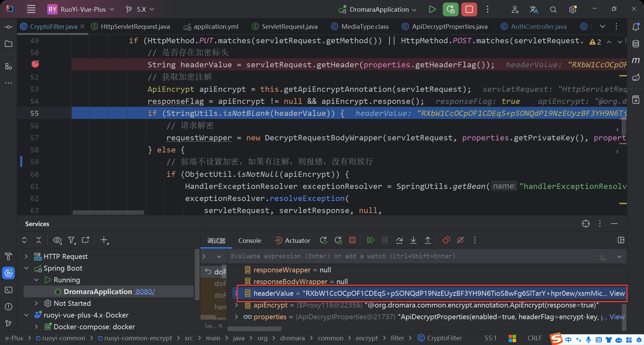
Task: Expand the properties variable in debugger
Action: 236,317
